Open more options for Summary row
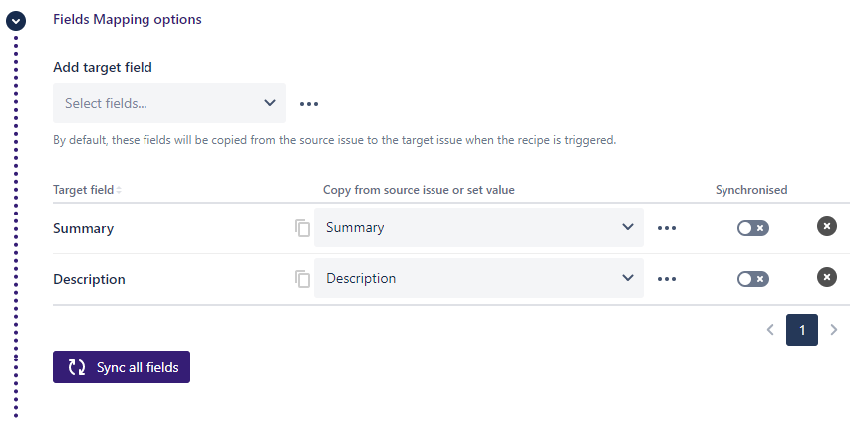 pyautogui.click(x=667, y=228)
